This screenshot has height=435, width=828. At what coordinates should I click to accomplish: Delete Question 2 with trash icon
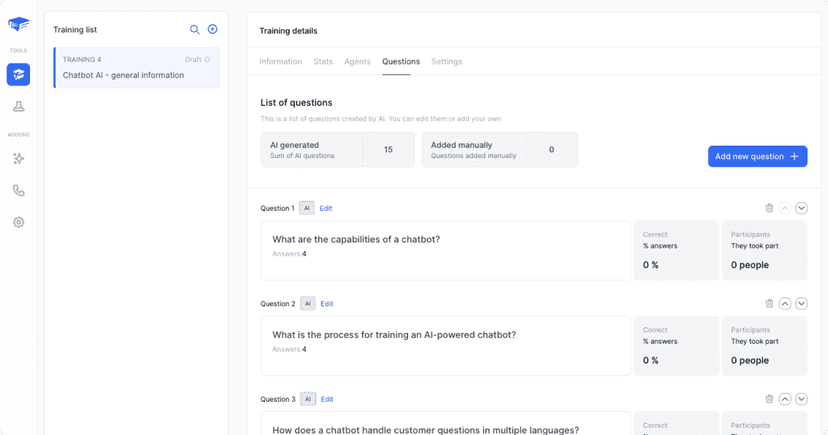pyautogui.click(x=769, y=303)
